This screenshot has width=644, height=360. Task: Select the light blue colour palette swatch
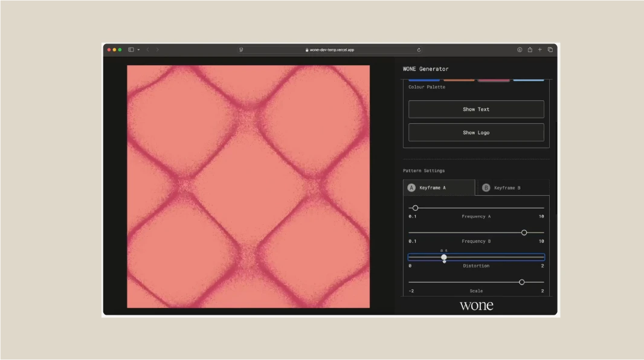click(x=529, y=80)
